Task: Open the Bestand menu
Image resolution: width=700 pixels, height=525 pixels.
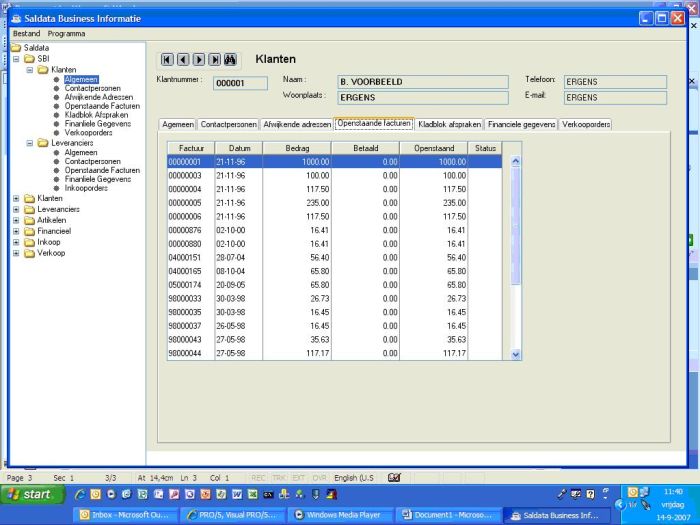Action: pyautogui.click(x=26, y=33)
